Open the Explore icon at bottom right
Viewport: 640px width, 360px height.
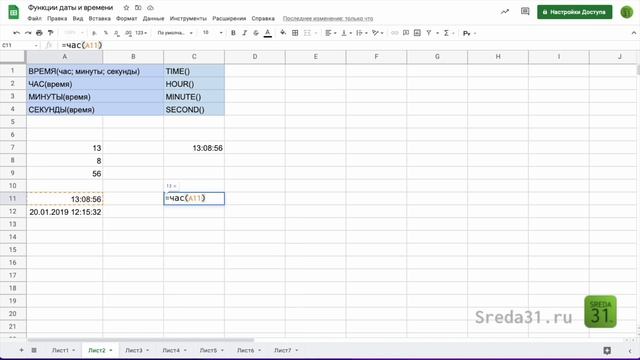(607, 350)
